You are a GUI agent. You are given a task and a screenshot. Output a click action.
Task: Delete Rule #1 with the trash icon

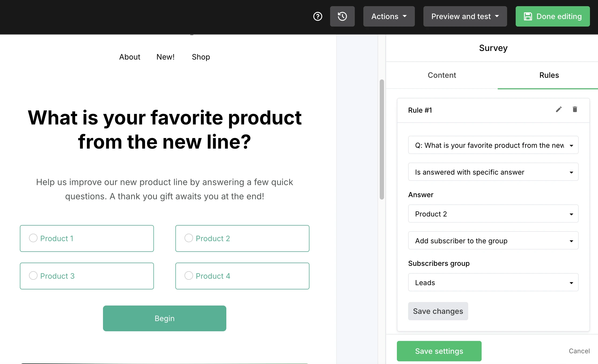pyautogui.click(x=575, y=109)
